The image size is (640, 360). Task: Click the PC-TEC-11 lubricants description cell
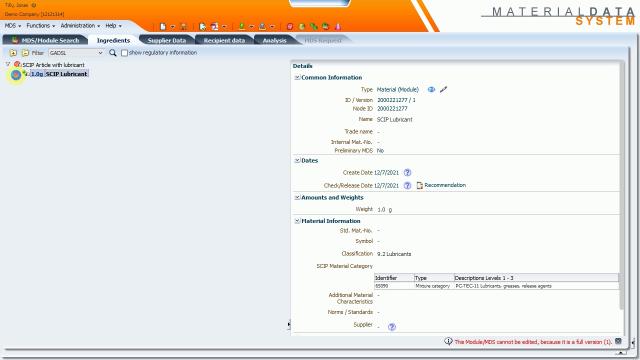(x=536, y=286)
